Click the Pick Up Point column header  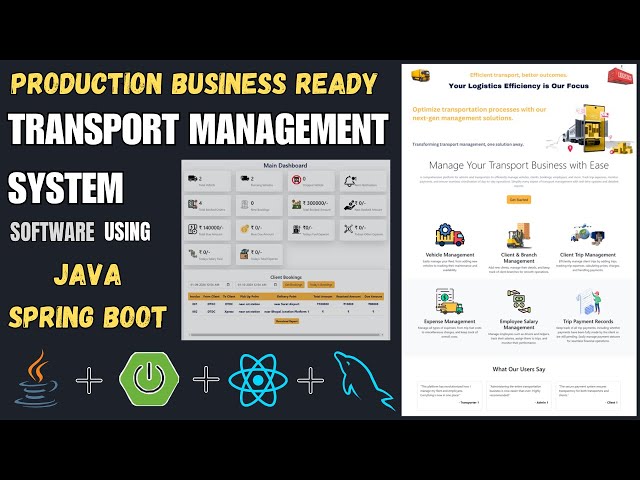click(x=249, y=297)
